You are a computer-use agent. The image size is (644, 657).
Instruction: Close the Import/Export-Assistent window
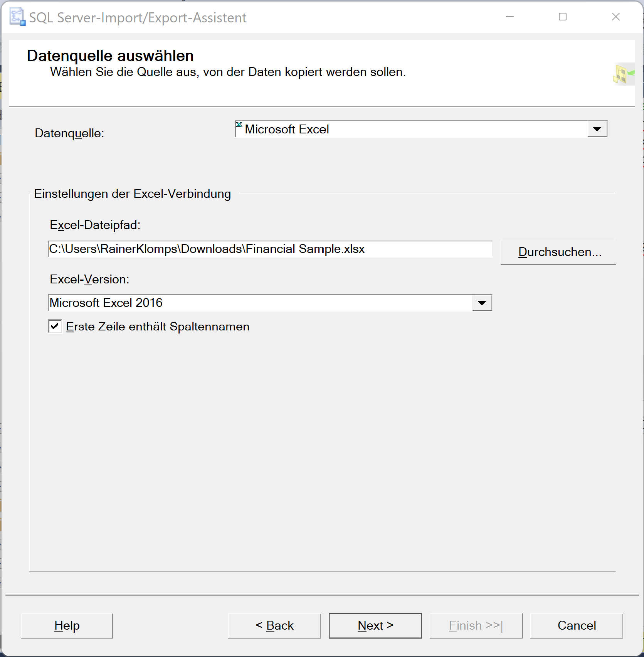[616, 17]
